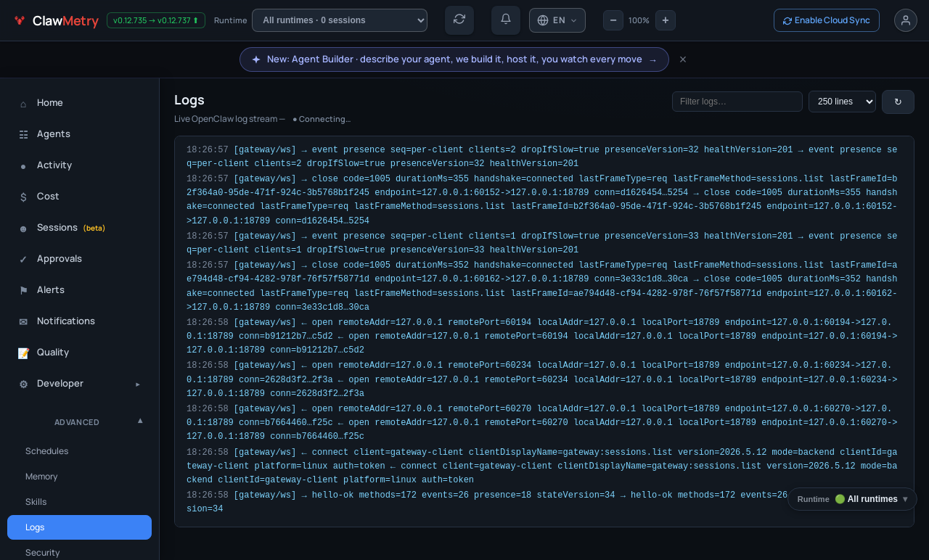Open Schedules under Advanced
Image resolution: width=929 pixels, height=560 pixels.
tap(80, 451)
